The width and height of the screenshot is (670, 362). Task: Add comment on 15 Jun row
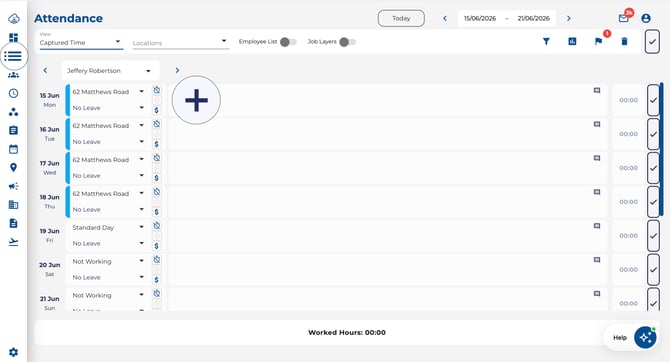(597, 91)
